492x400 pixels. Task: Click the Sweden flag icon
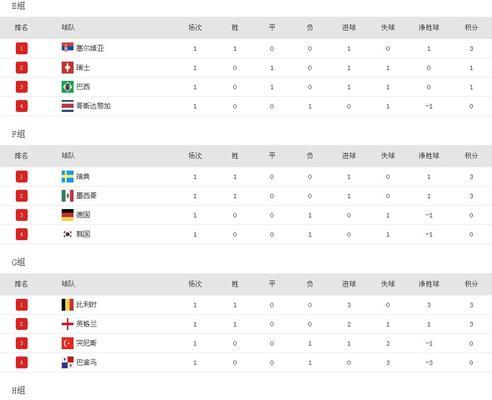67,176
